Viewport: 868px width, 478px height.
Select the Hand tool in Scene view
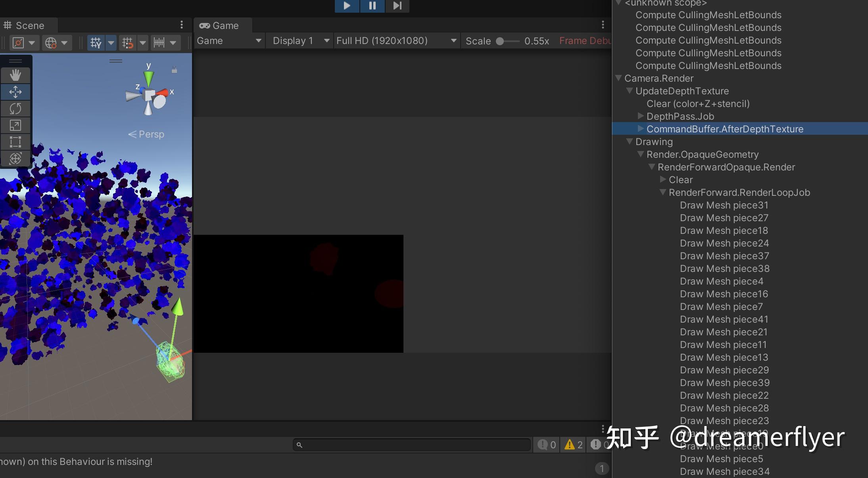pos(16,75)
